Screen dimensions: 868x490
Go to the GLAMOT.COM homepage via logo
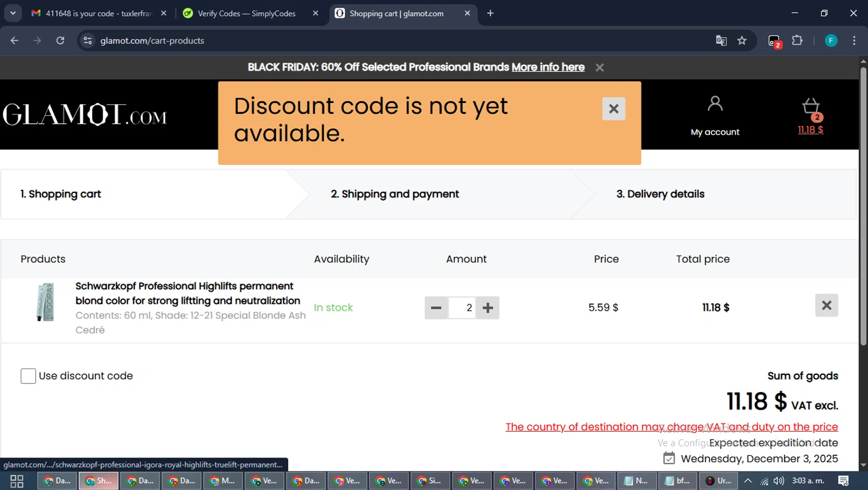coord(85,115)
